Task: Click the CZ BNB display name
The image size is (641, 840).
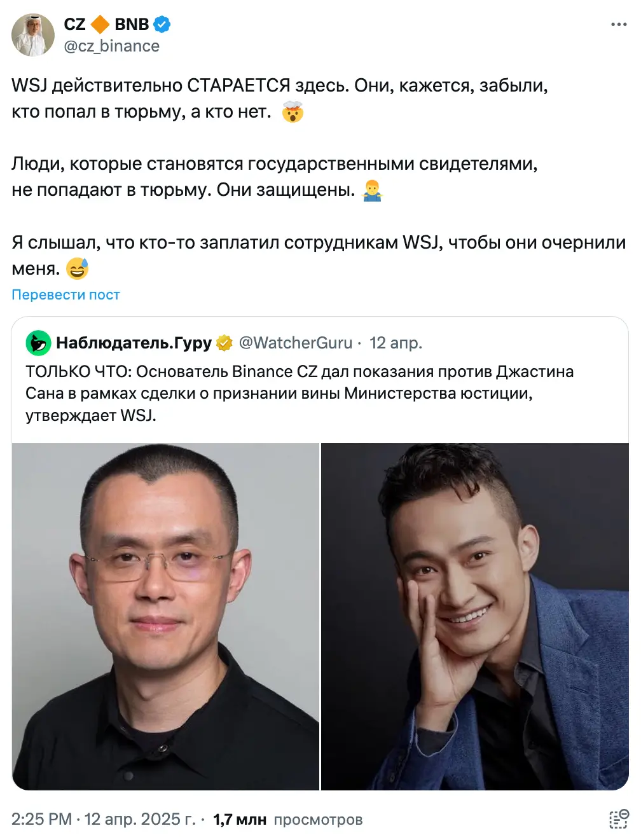Action: pyautogui.click(x=106, y=24)
